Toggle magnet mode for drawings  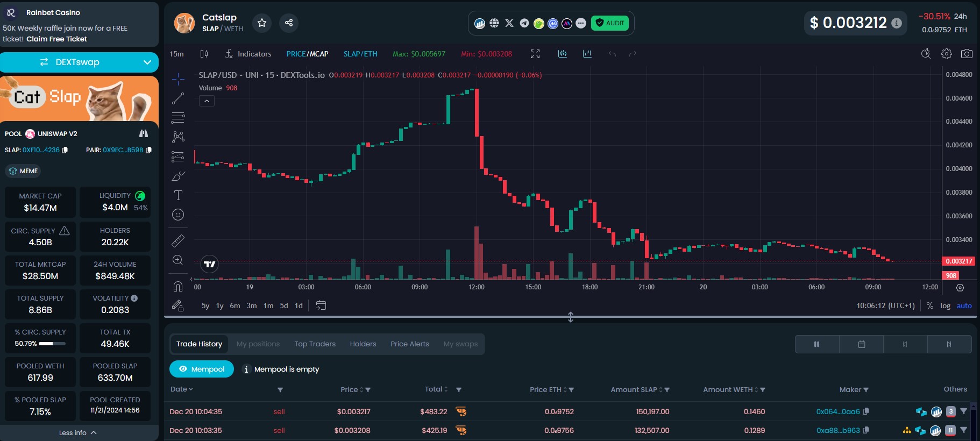178,286
